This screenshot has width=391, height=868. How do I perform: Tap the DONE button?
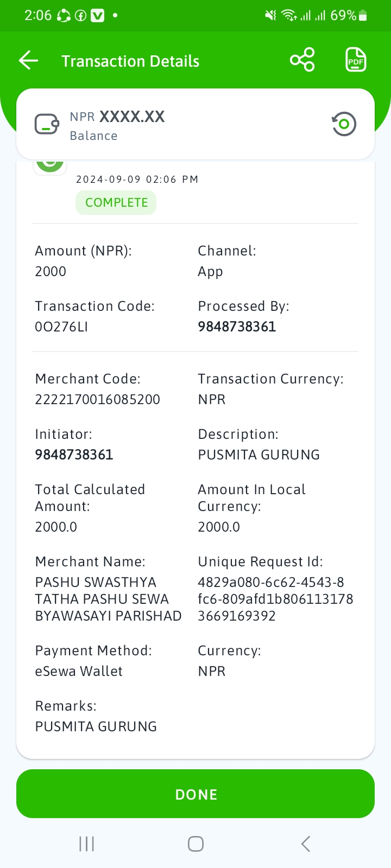coord(195,794)
